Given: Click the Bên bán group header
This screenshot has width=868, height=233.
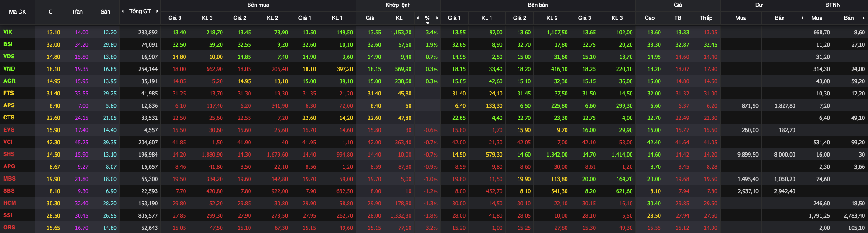Looking at the screenshot, I should 538,5.
